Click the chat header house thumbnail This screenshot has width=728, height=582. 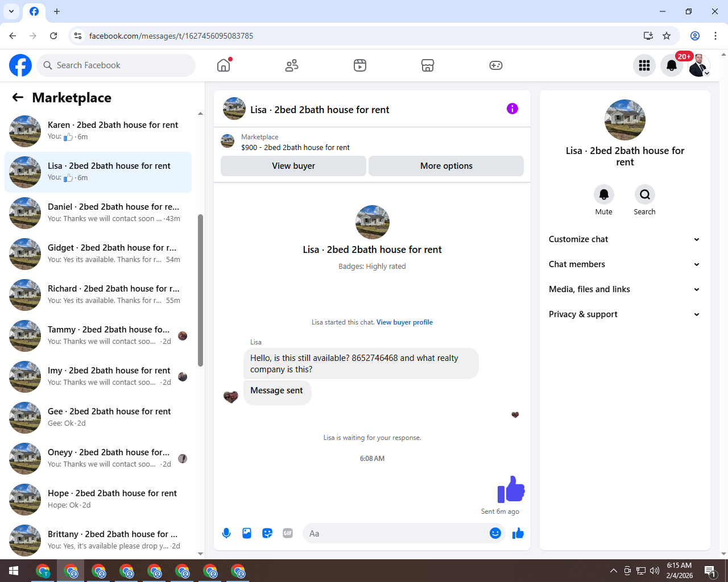point(234,109)
